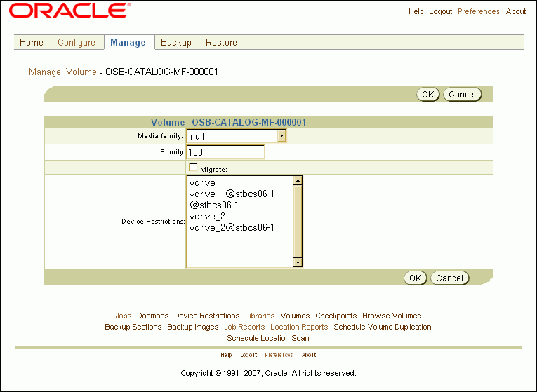The height and width of the screenshot is (392, 537).
Task: Click the lower Cancel button
Action: [x=449, y=278]
